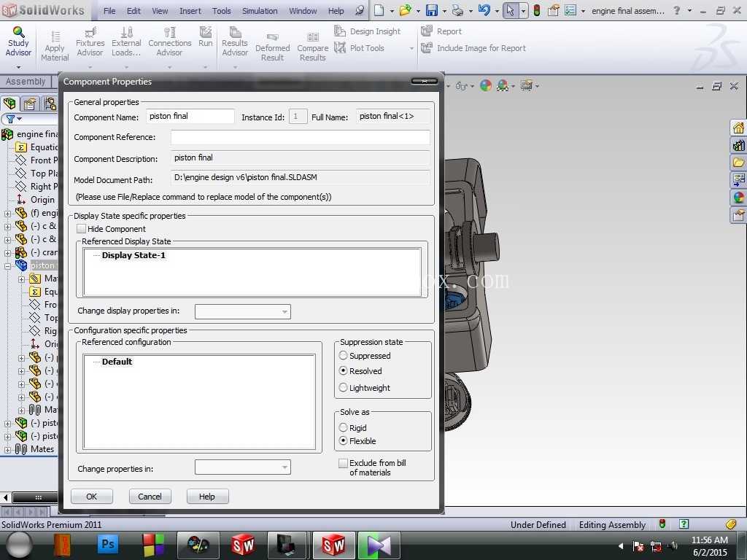Open the Change properties in dropdown
This screenshot has width=747, height=560.
(242, 467)
